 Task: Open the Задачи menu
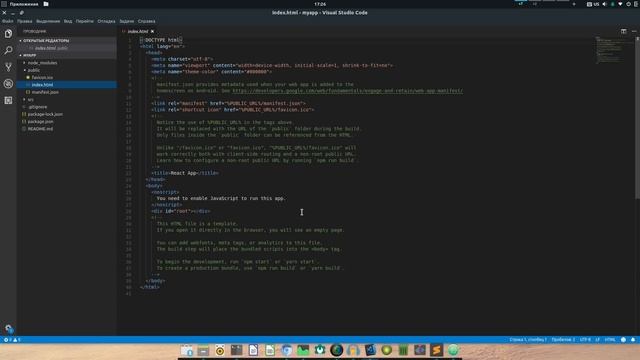pos(127,21)
